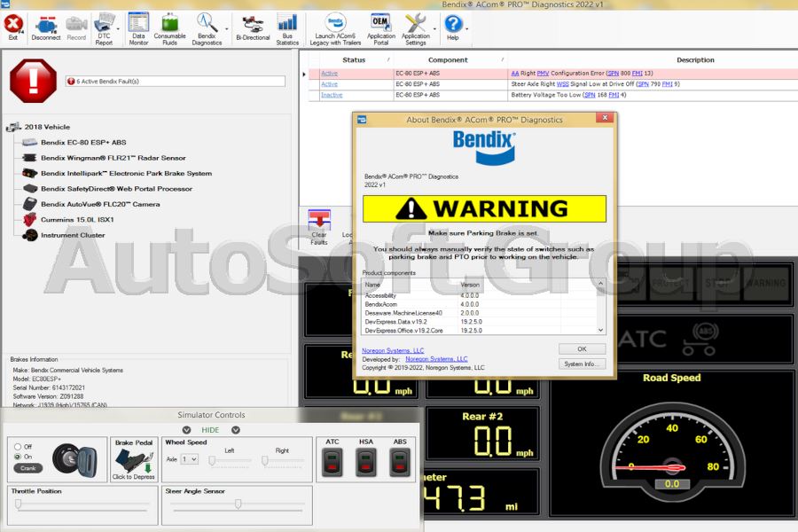Toggle the ATC switch
Viewport: 798px width, 532px height.
(x=332, y=463)
